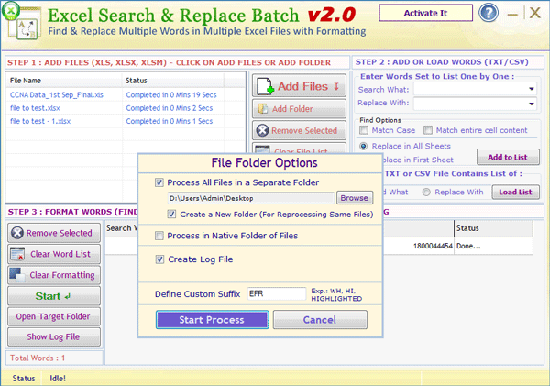This screenshot has width=550, height=386.
Task: Toggle Create a New Folder checkbox
Action: 172,214
